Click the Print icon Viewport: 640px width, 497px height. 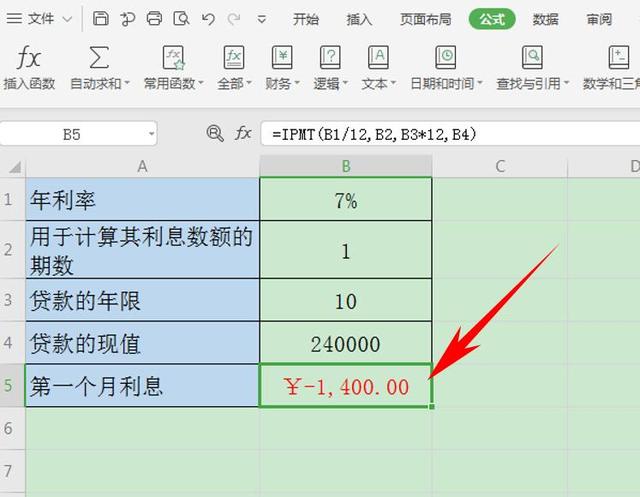tap(154, 19)
